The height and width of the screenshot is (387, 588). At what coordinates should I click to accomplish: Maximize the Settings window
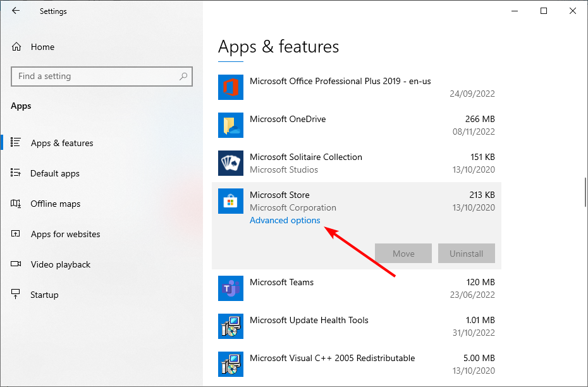[x=544, y=11]
